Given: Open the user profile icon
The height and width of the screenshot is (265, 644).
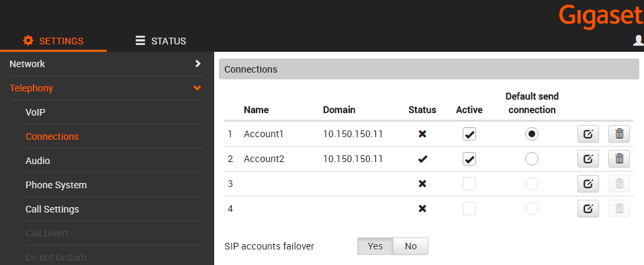Looking at the screenshot, I should 638,40.
